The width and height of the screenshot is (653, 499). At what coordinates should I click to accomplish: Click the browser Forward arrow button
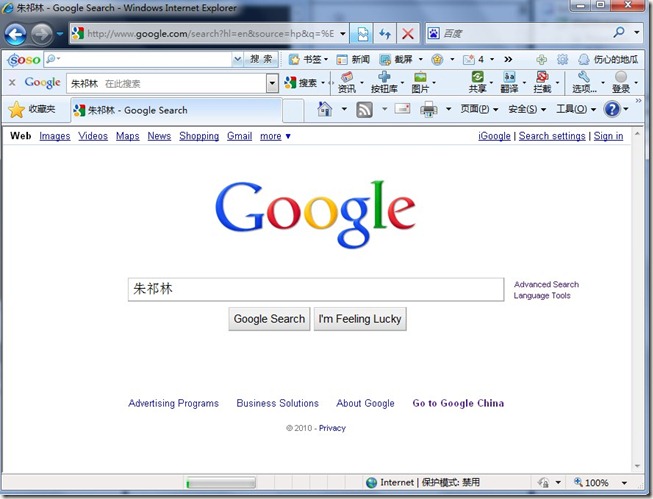coord(42,34)
